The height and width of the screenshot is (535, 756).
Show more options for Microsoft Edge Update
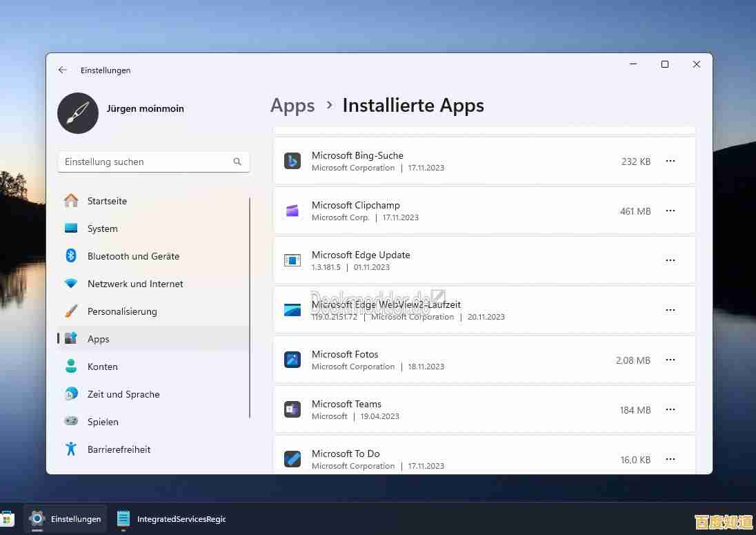pyautogui.click(x=670, y=260)
